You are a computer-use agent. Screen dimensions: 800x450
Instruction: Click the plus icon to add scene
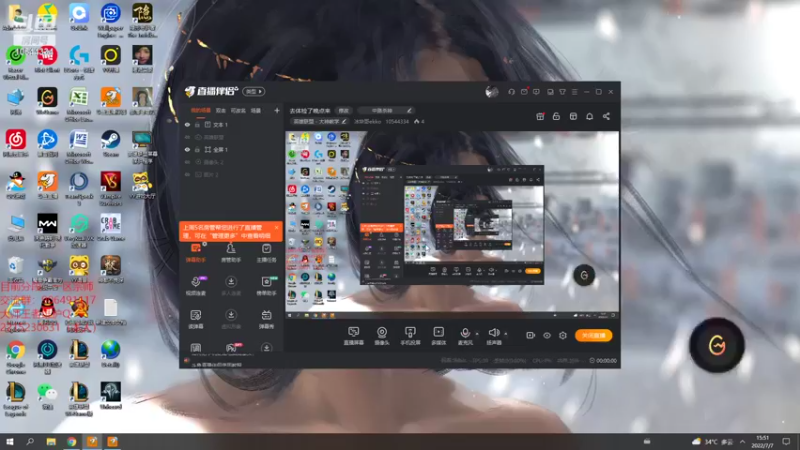pos(277,110)
